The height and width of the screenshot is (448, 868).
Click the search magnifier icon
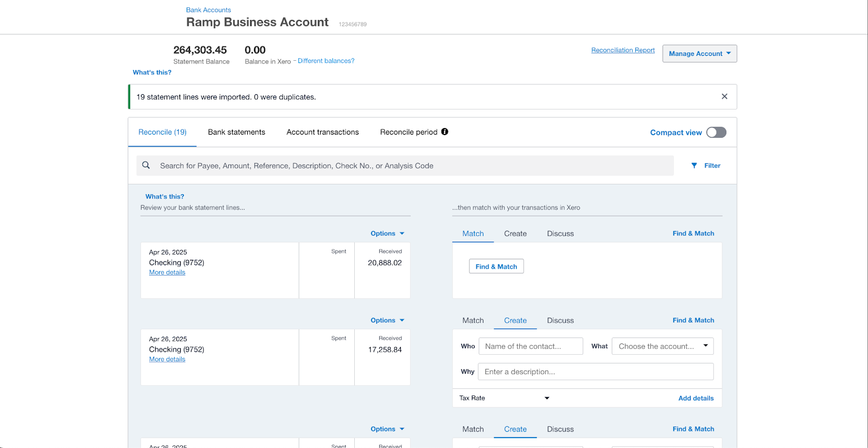click(146, 165)
